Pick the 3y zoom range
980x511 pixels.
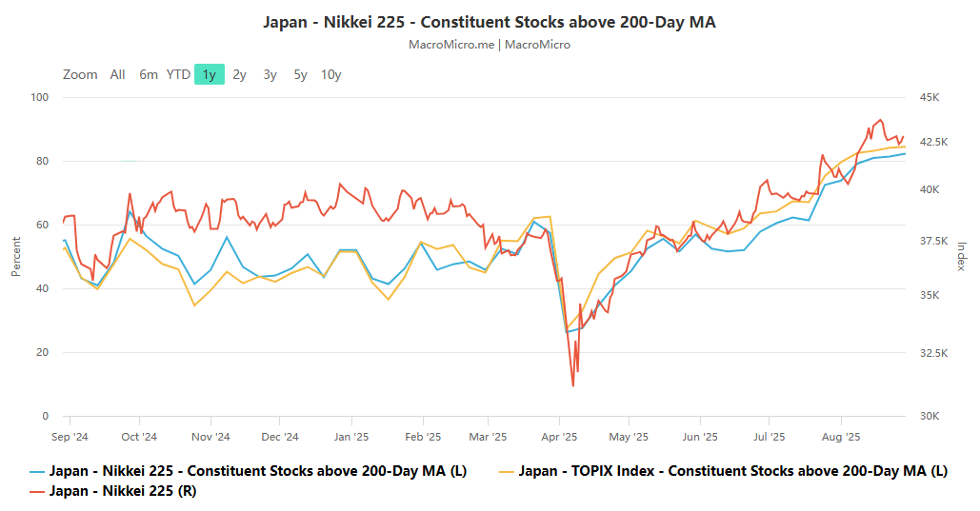tap(270, 74)
